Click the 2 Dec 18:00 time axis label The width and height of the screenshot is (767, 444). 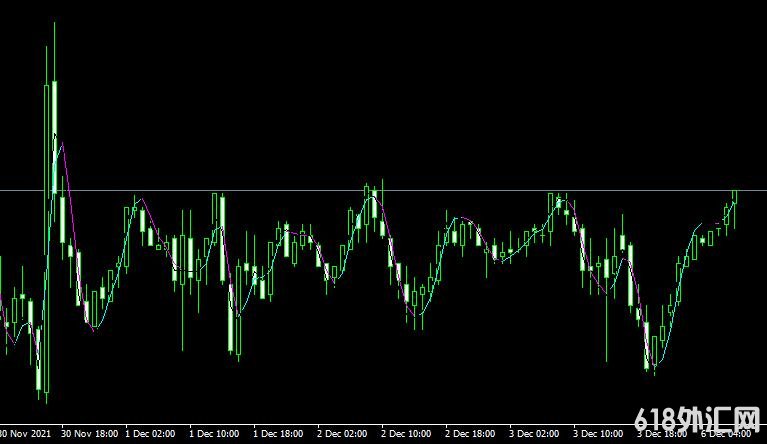pos(470,434)
